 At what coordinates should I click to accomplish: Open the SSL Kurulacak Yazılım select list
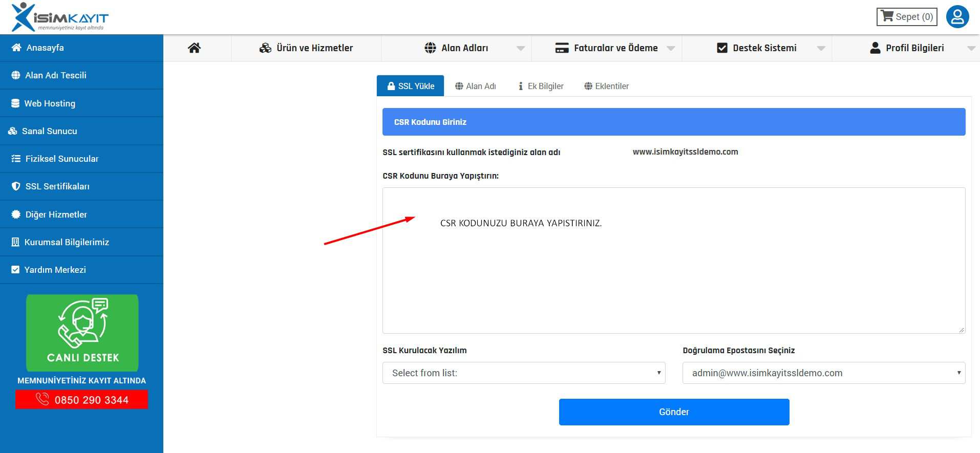click(x=524, y=373)
